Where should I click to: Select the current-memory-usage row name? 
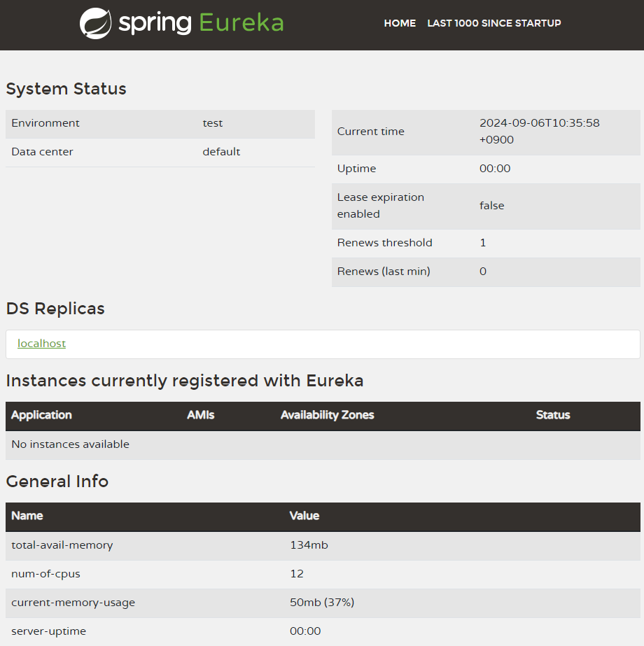click(x=73, y=603)
